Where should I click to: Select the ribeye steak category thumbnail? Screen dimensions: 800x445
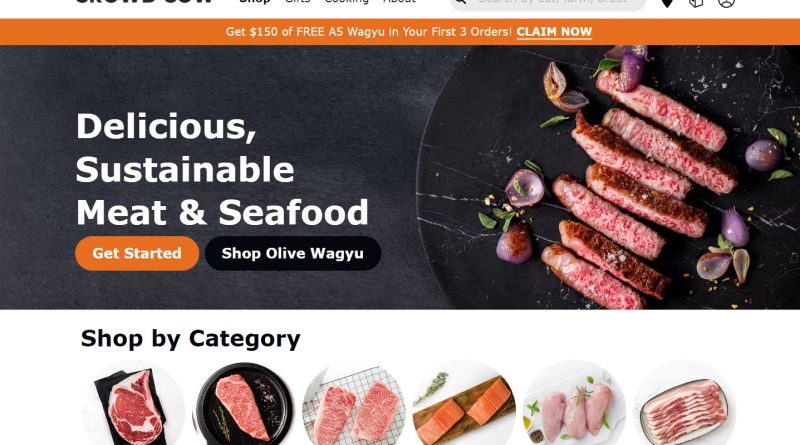coord(134,403)
